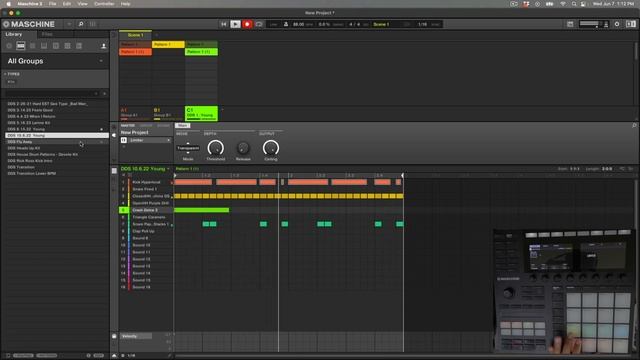Open the settings gear icon in header
Screen dimensions: 640x360
coord(617,24)
